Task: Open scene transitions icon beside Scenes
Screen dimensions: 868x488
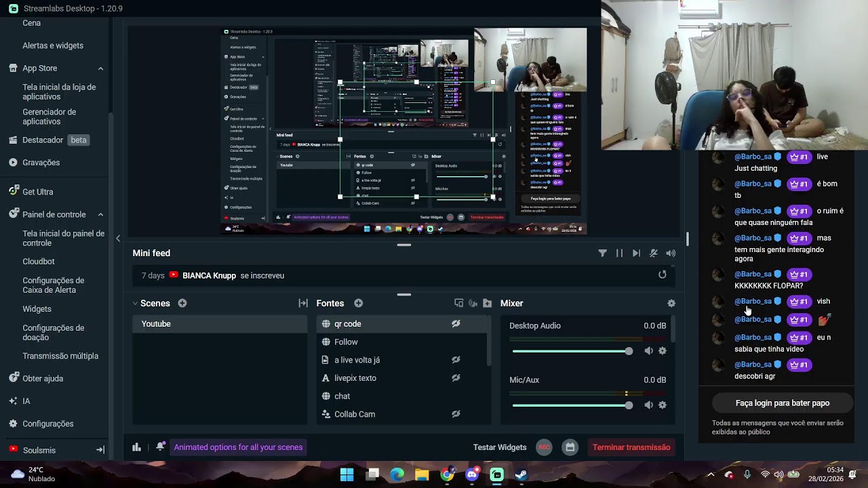Action: (x=303, y=303)
